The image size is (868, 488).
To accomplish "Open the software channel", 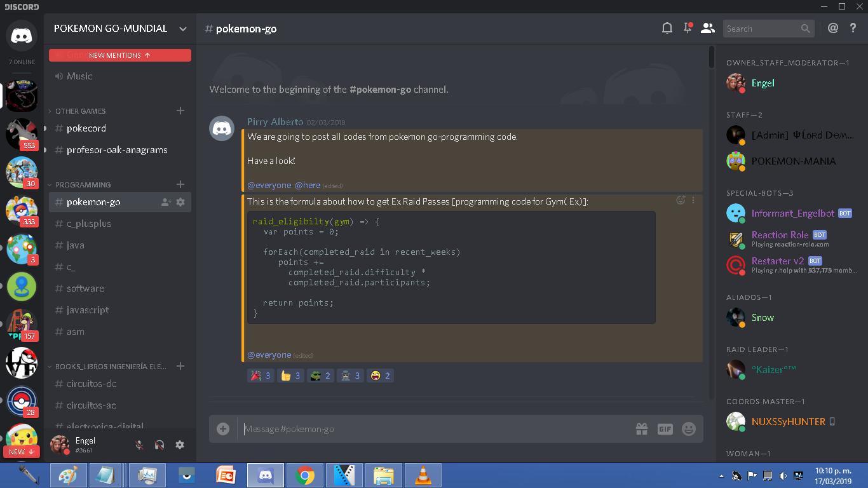I will (120, 288).
